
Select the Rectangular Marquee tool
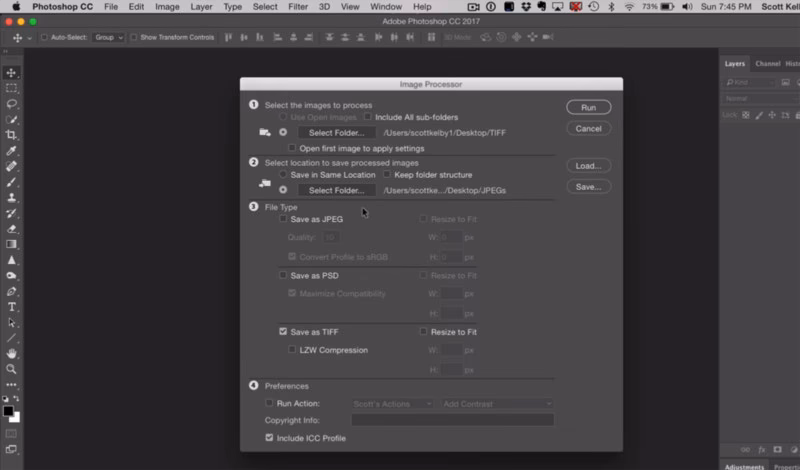[11, 88]
